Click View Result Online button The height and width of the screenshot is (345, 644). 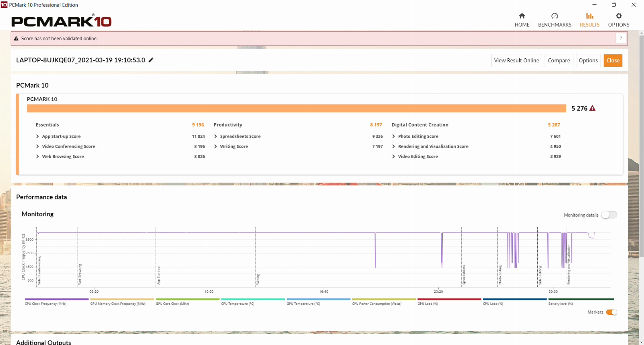[x=516, y=60]
